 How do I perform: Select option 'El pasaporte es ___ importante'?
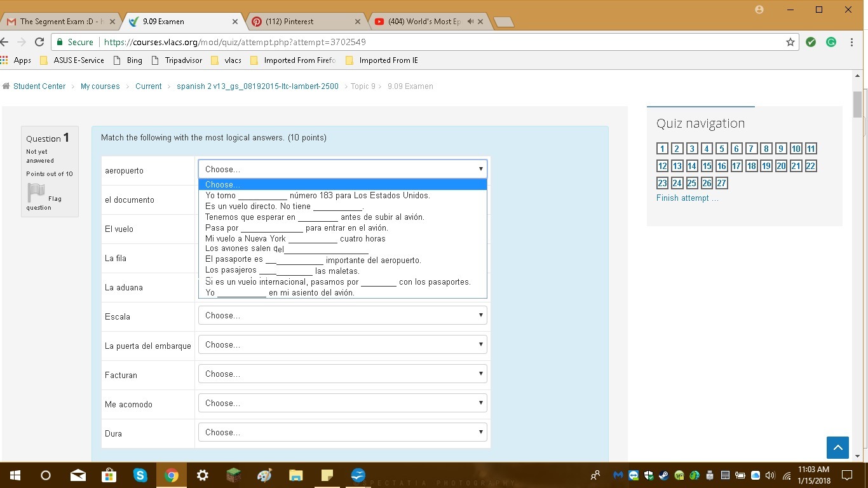[x=342, y=260]
